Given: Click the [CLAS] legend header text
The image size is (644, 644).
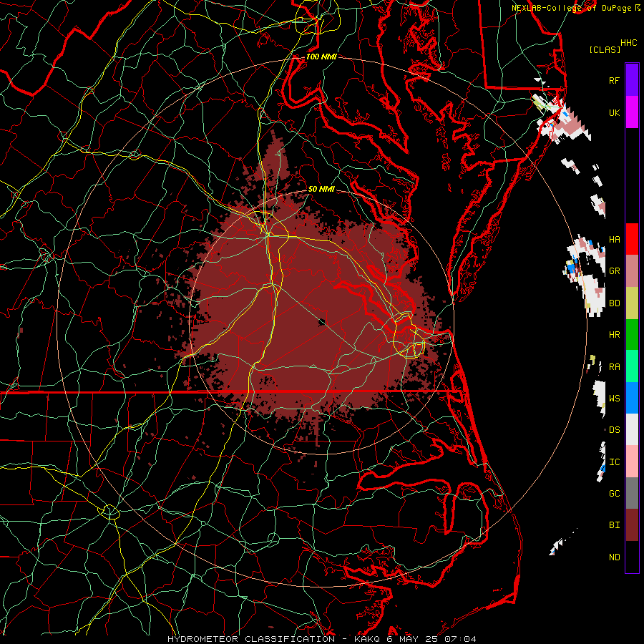Looking at the screenshot, I should pyautogui.click(x=605, y=49).
